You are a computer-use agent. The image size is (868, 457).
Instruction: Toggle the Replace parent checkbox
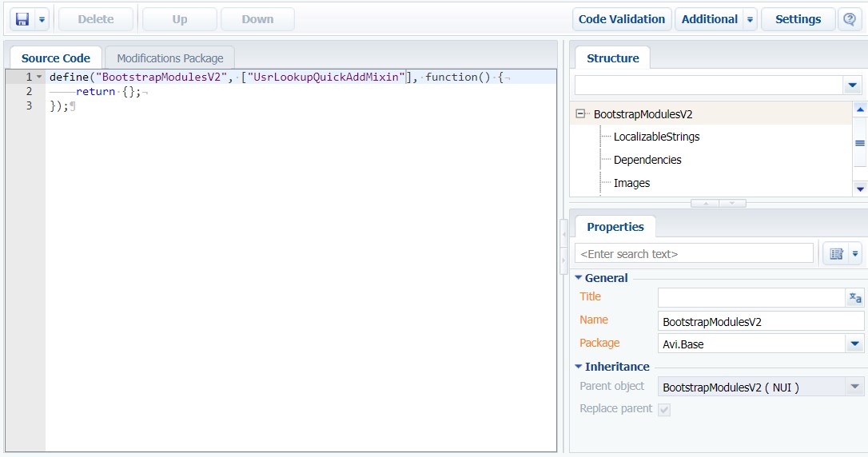[x=664, y=409]
